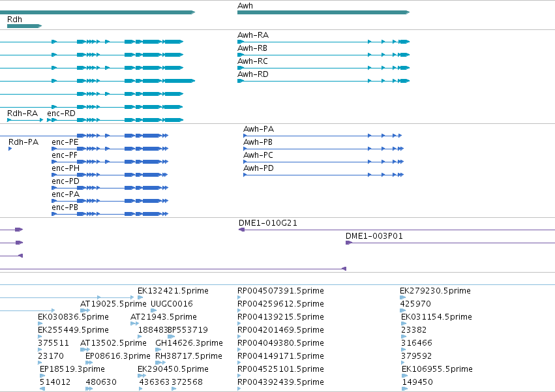Select the Awh-PC protein feature
The image size is (555, 392).
coord(323,162)
